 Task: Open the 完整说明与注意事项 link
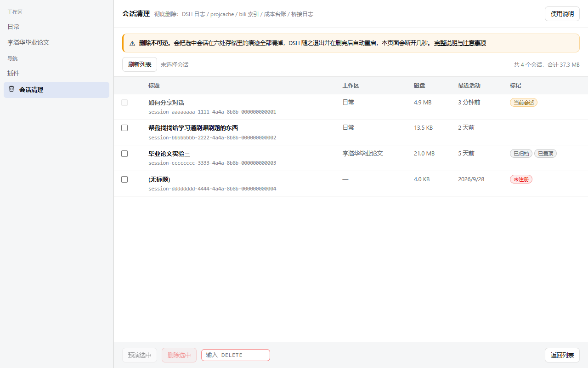460,43
